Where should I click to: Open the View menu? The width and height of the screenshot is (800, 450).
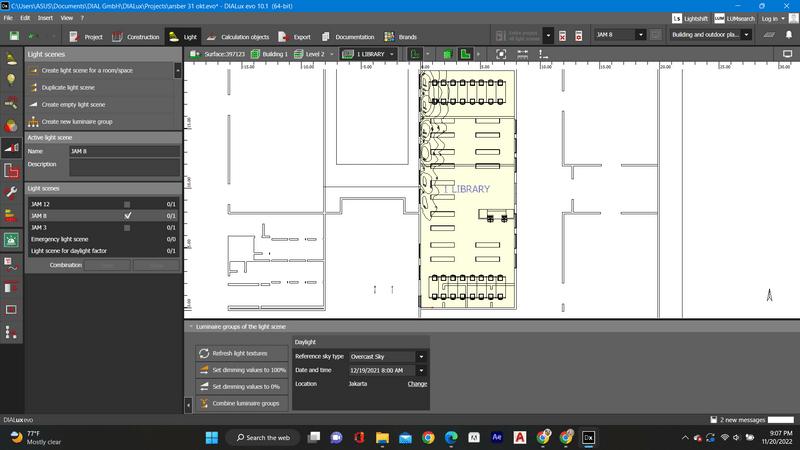[x=67, y=18]
